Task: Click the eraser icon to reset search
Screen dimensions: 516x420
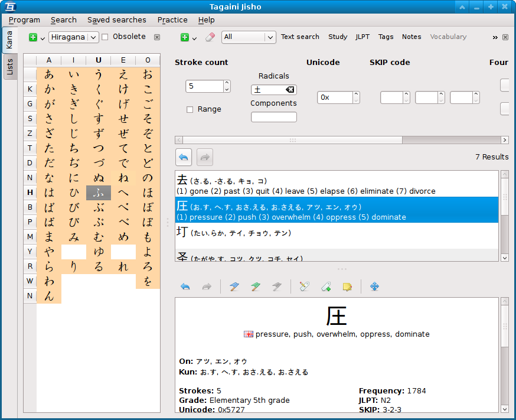Action: point(210,37)
